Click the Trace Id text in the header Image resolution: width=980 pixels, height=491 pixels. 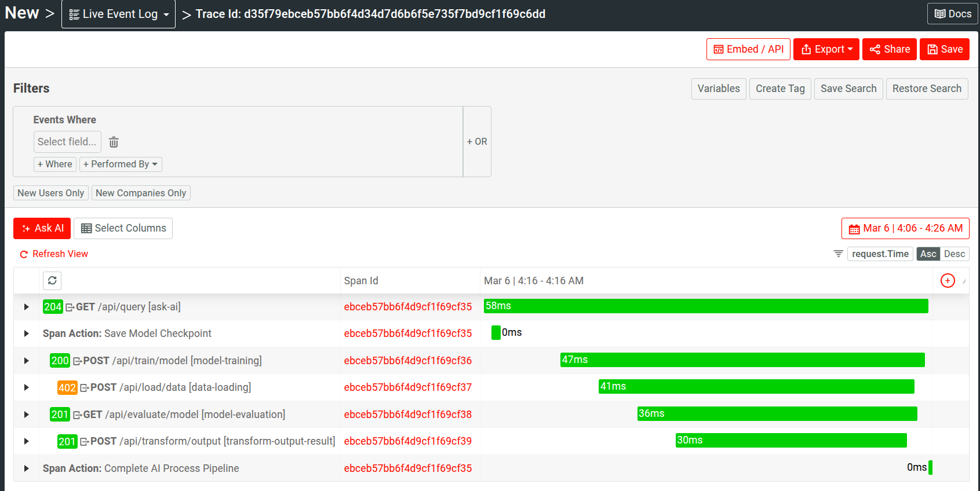click(370, 14)
